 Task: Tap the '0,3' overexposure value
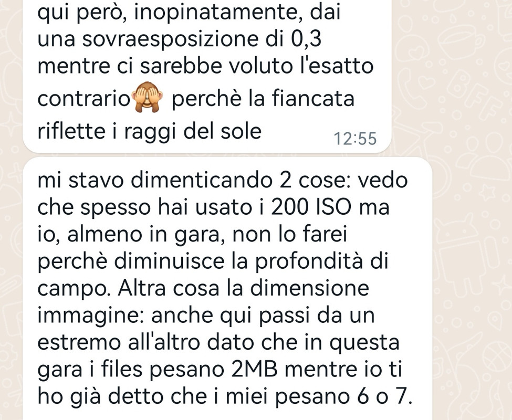[306, 39]
